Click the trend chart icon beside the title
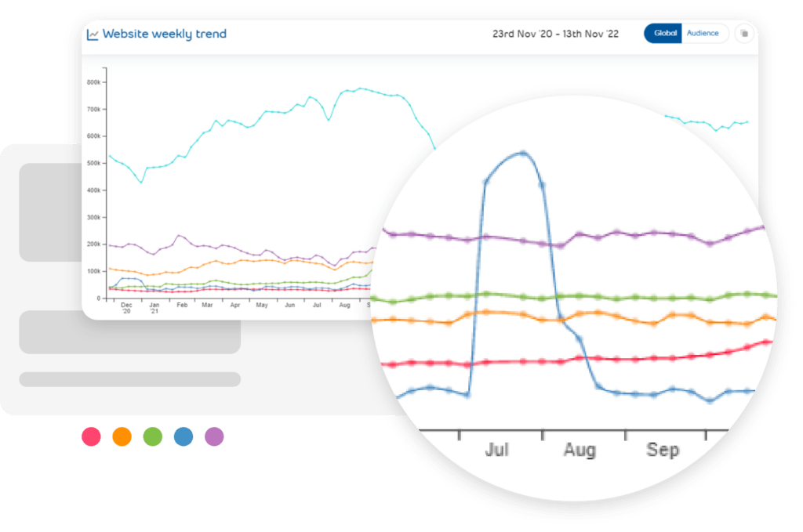The height and width of the screenshot is (532, 803). [93, 34]
